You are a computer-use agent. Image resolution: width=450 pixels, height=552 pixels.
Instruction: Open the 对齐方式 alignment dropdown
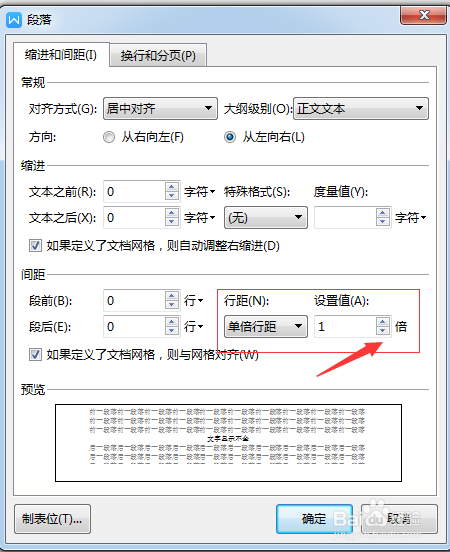(x=160, y=108)
